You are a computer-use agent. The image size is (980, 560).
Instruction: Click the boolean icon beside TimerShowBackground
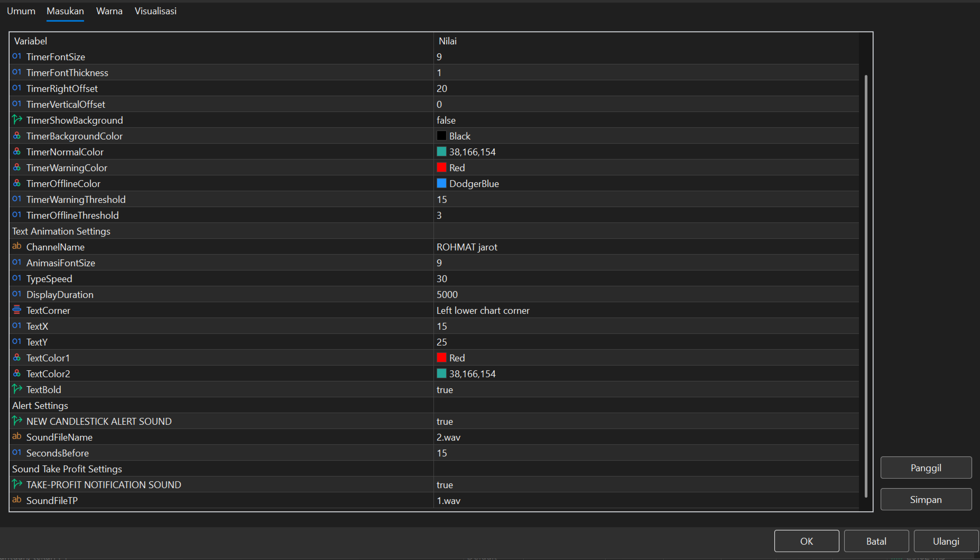(x=17, y=120)
